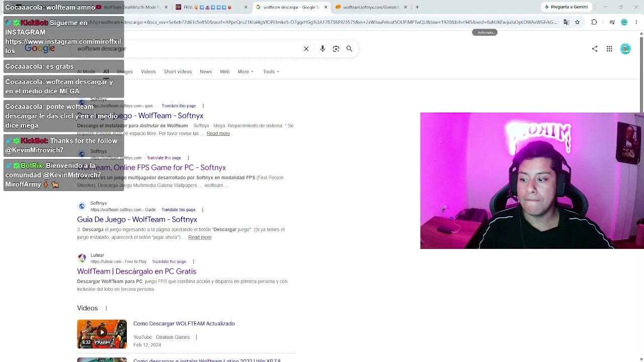Image resolution: width=644 pixels, height=362 pixels.
Task: Open options menu of Guia De Juego result
Action: (203, 210)
